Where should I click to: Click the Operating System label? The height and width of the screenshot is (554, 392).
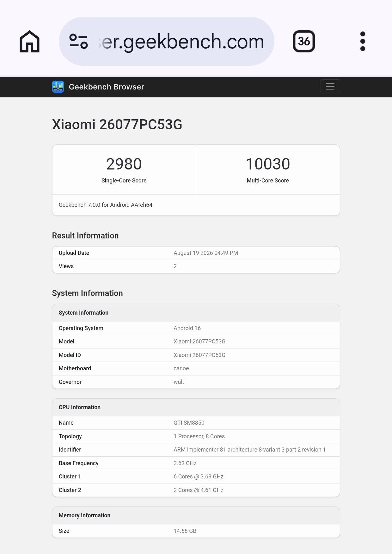click(x=81, y=328)
